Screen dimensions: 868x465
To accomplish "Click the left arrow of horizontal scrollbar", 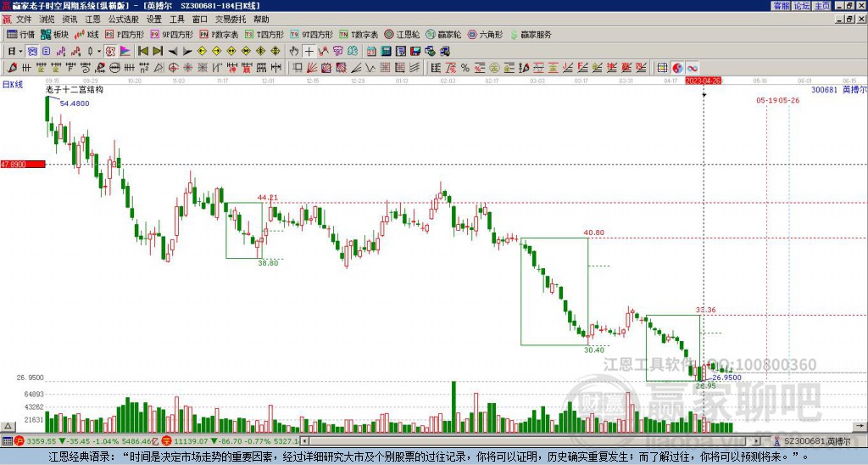I will click(304, 441).
